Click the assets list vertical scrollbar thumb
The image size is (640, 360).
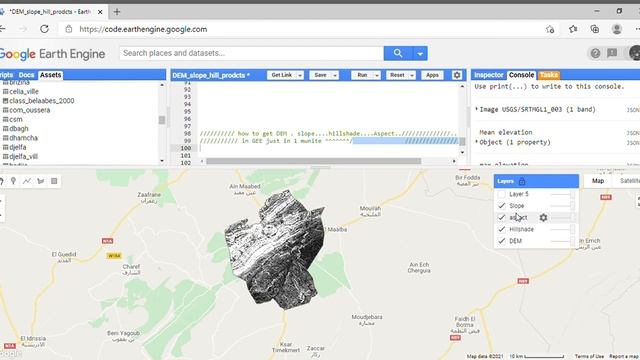(x=162, y=120)
